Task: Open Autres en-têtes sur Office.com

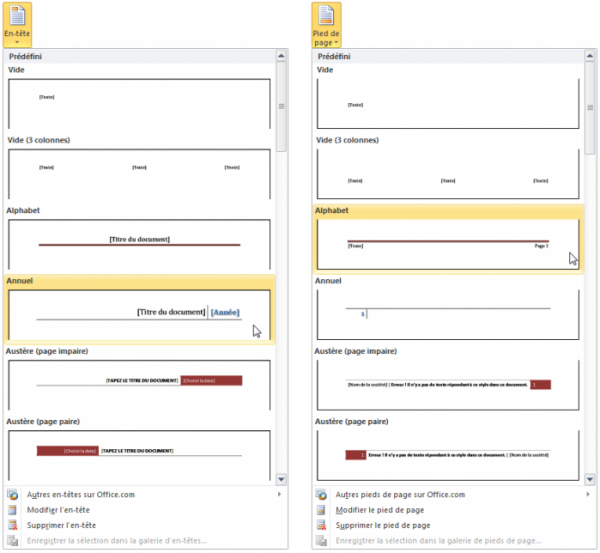Action: pos(145,494)
